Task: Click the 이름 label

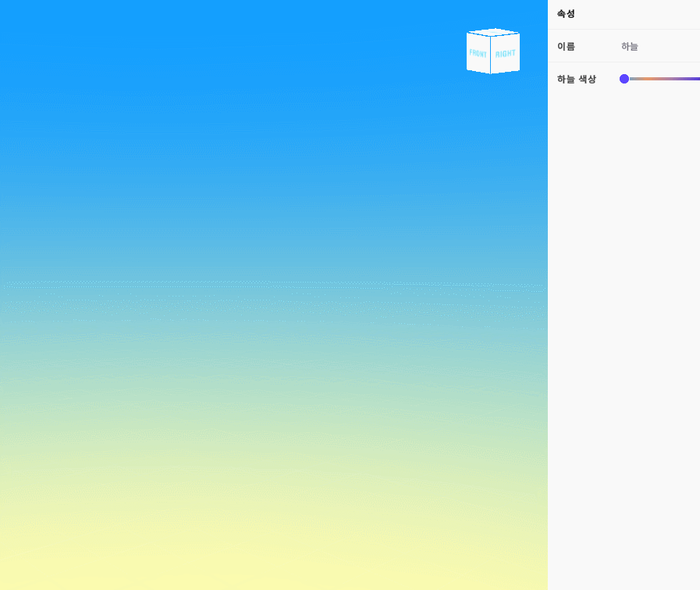Action: click(x=566, y=46)
